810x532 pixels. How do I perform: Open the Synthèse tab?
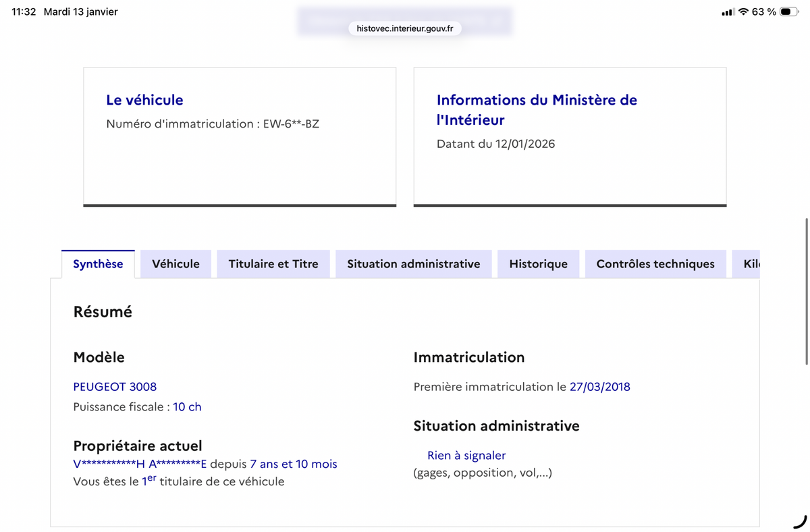pos(98,264)
